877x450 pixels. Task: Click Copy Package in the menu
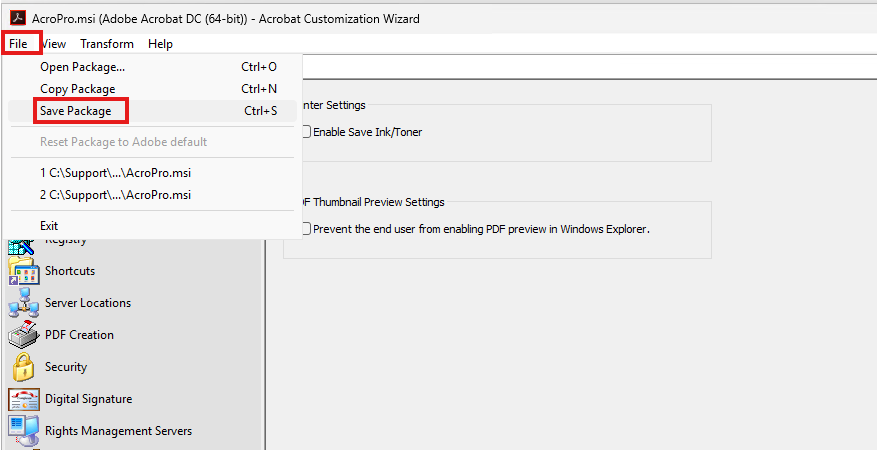77,89
